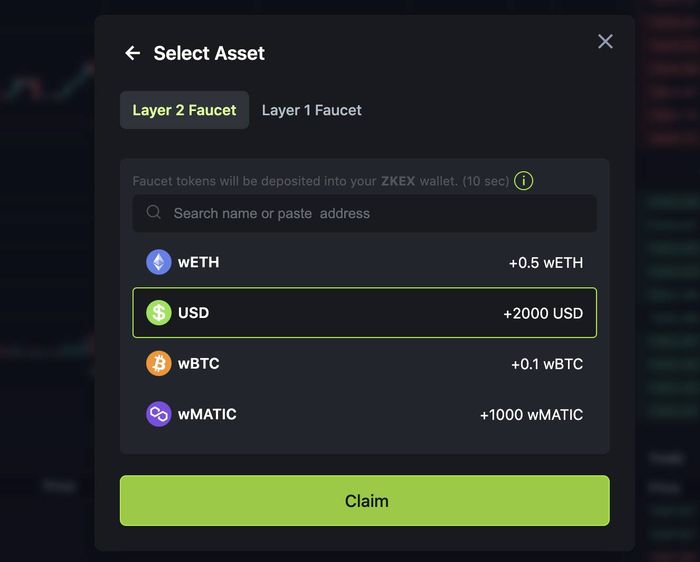Click the green USD dollar icon

[158, 312]
